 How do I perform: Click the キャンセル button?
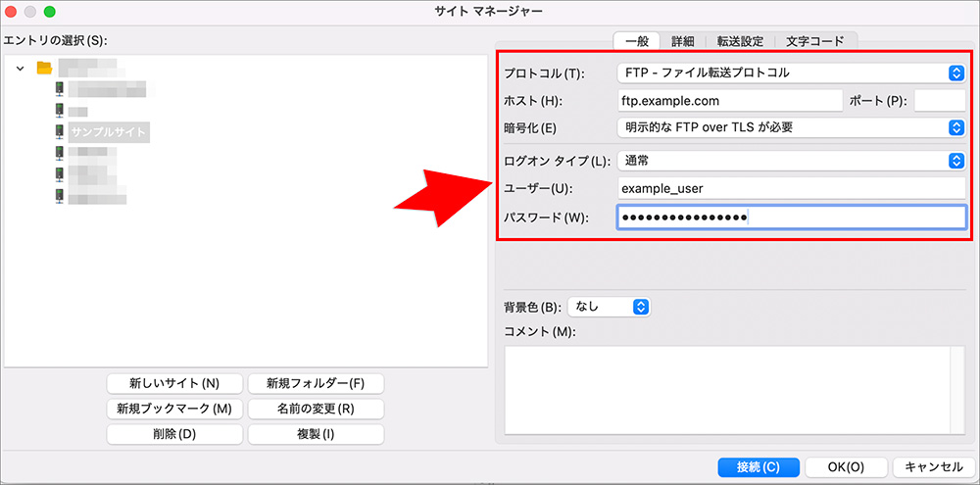click(x=934, y=467)
